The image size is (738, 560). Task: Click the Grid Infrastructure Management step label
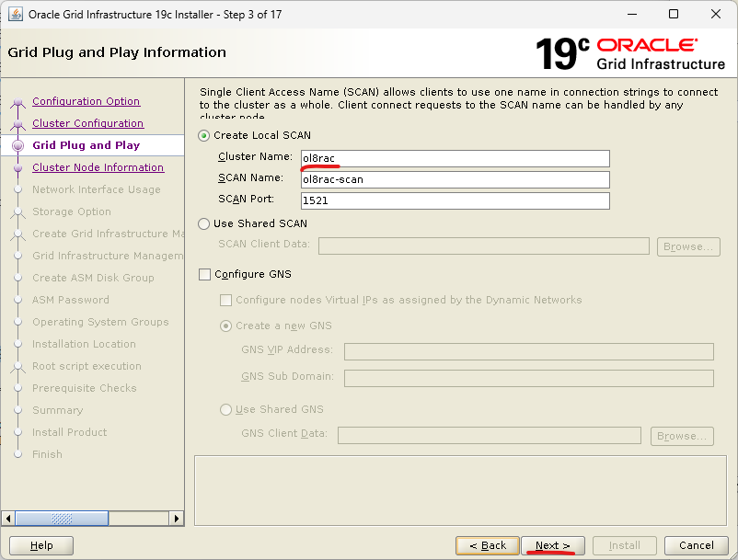tap(108, 256)
